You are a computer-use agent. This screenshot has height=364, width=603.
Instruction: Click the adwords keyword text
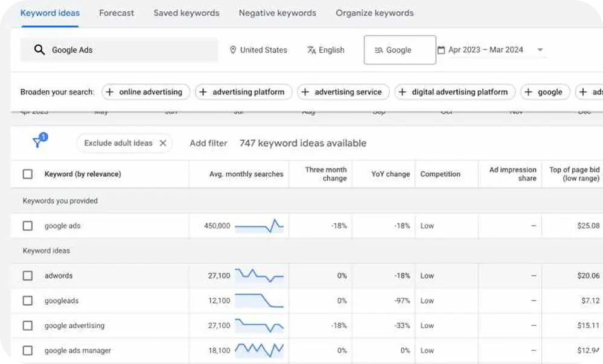click(59, 275)
